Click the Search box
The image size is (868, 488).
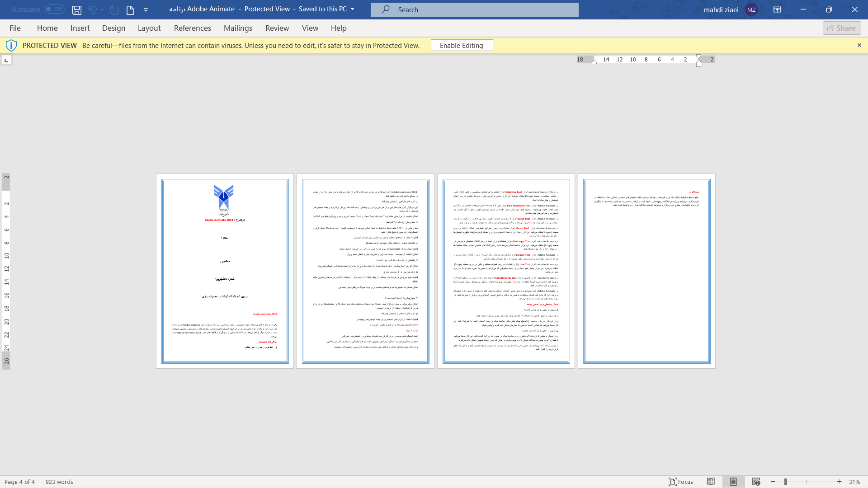(x=474, y=9)
